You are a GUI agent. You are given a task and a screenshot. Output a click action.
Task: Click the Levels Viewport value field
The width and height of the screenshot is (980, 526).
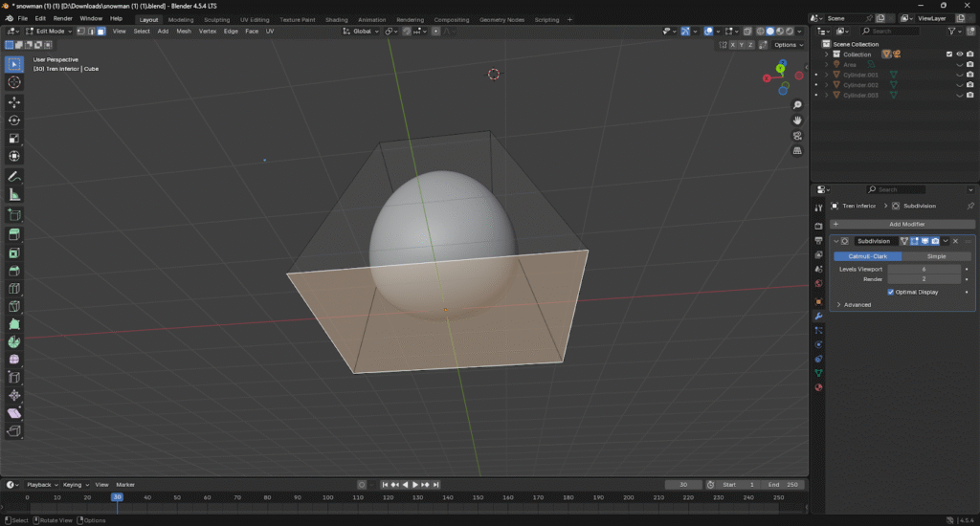[924, 270]
